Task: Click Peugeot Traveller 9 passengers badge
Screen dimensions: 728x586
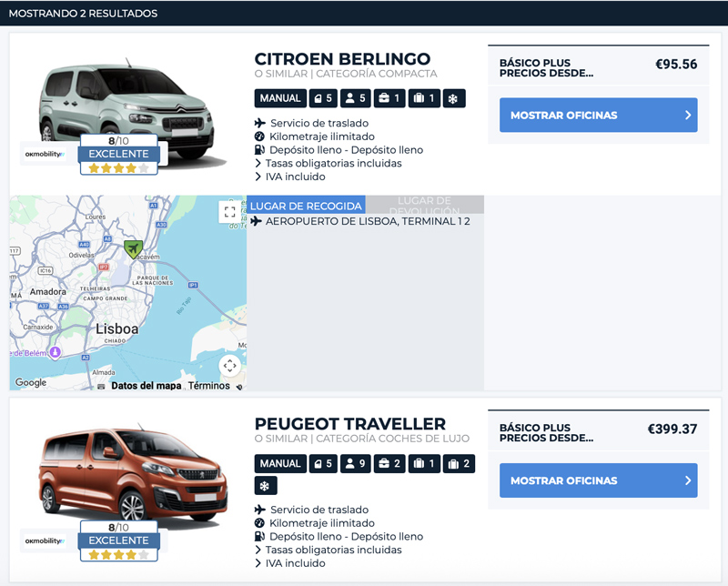Action: click(356, 463)
